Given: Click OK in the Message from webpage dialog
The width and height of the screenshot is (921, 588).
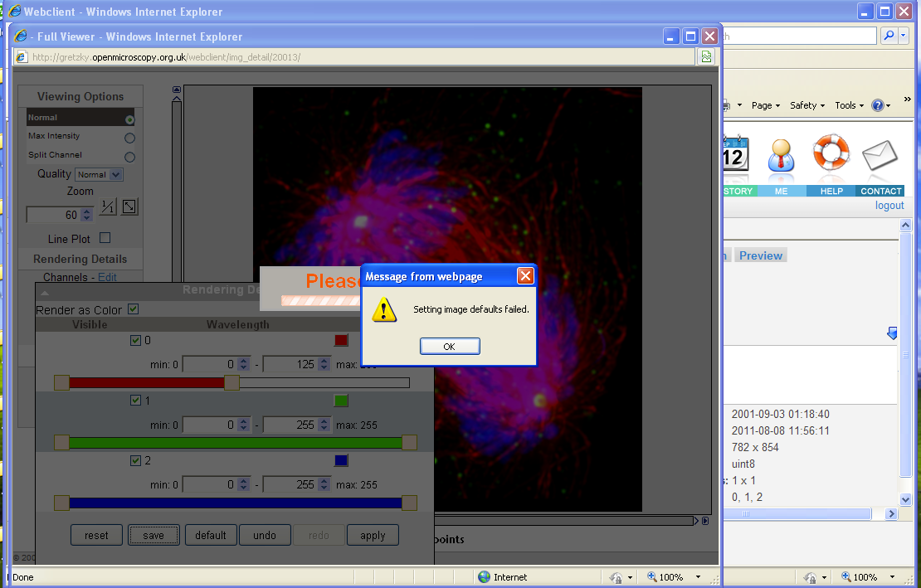Looking at the screenshot, I should point(450,346).
